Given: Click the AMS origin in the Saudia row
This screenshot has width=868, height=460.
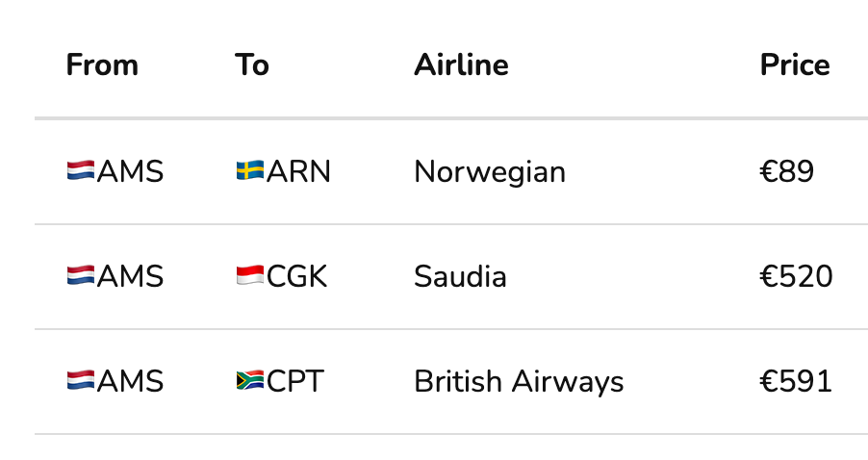Looking at the screenshot, I should (x=130, y=276).
